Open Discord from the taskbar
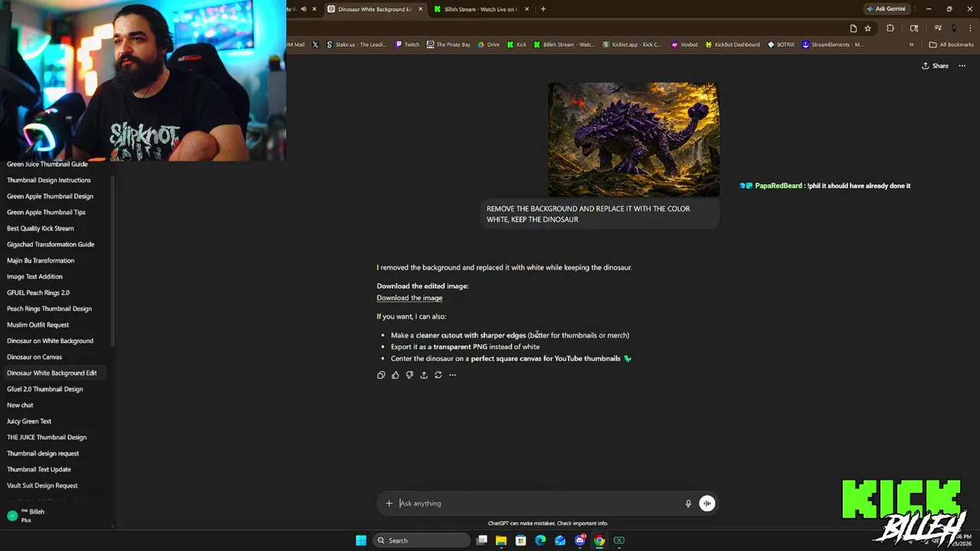This screenshot has width=980, height=551. (x=580, y=540)
